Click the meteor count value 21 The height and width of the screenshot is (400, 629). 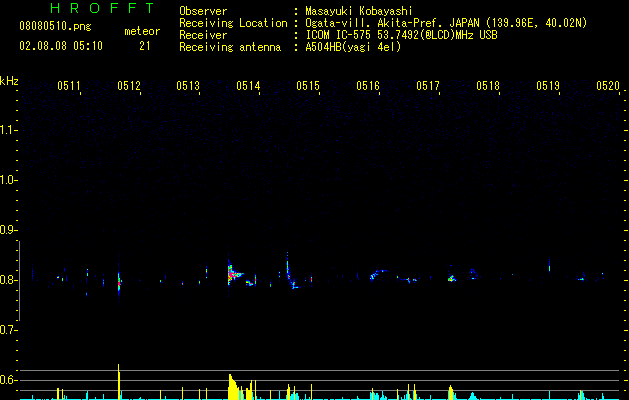point(145,46)
